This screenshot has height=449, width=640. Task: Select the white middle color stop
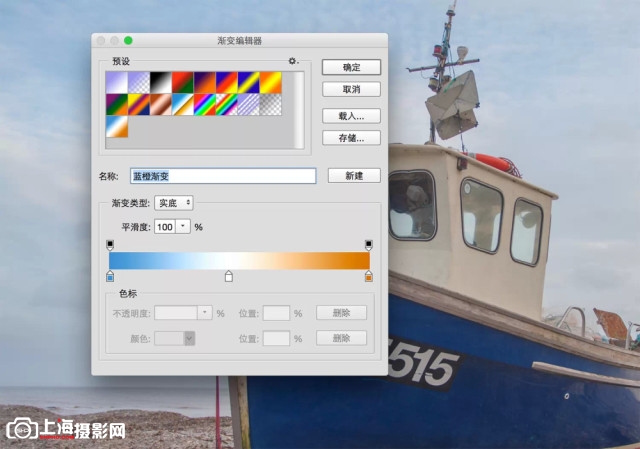[x=229, y=276]
